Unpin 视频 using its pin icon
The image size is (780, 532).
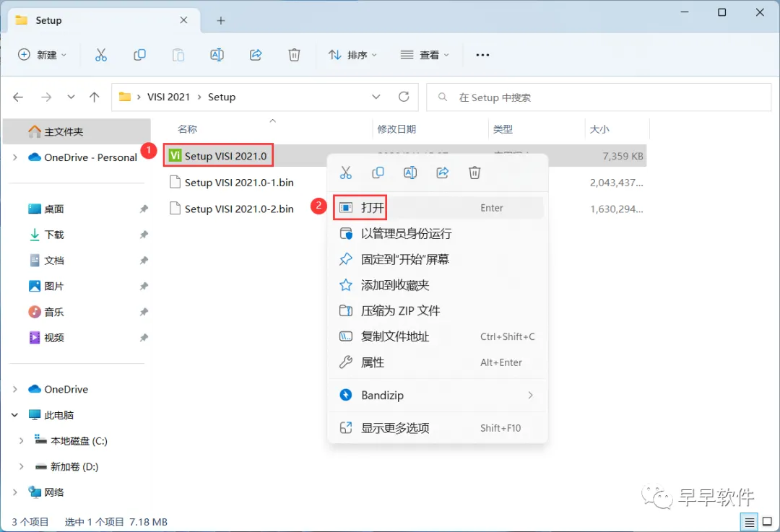(144, 338)
